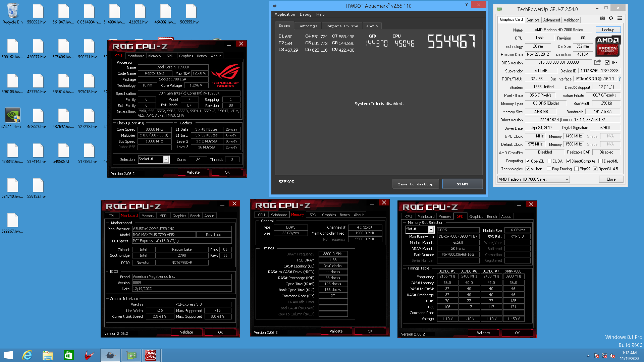Click the Lookup button in GPU-Z
Screen dimensions: 644x362
[x=608, y=30]
